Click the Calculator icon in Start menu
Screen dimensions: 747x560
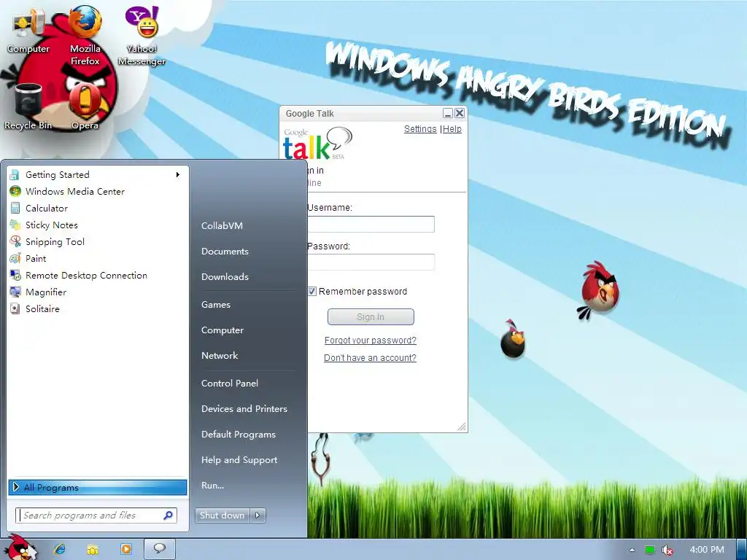pos(15,208)
